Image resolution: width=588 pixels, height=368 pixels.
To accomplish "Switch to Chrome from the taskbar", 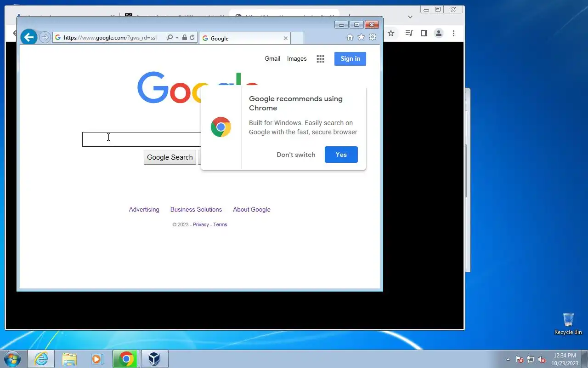I will click(126, 359).
